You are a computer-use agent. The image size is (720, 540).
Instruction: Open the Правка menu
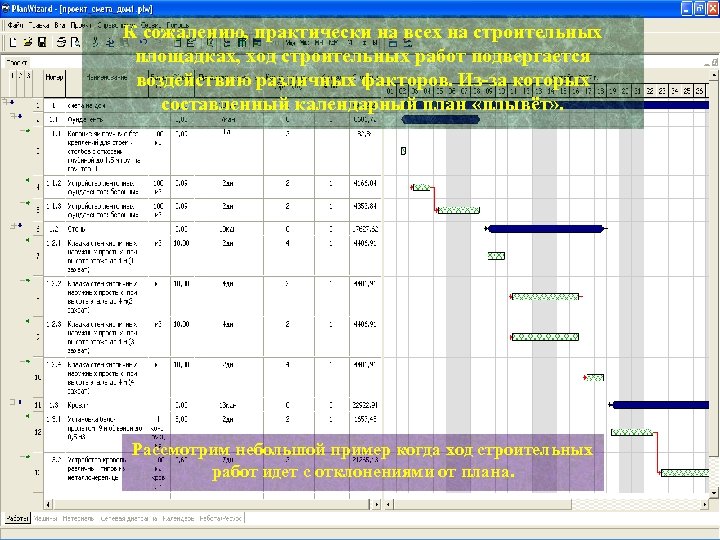coord(39,25)
